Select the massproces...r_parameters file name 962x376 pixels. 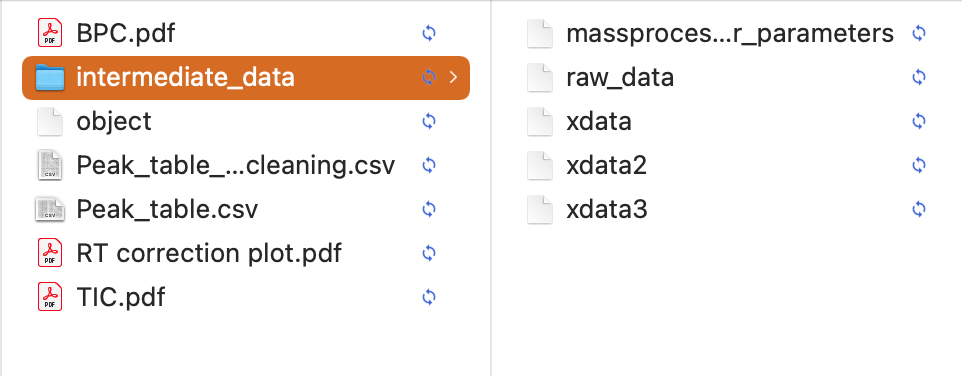(729, 34)
